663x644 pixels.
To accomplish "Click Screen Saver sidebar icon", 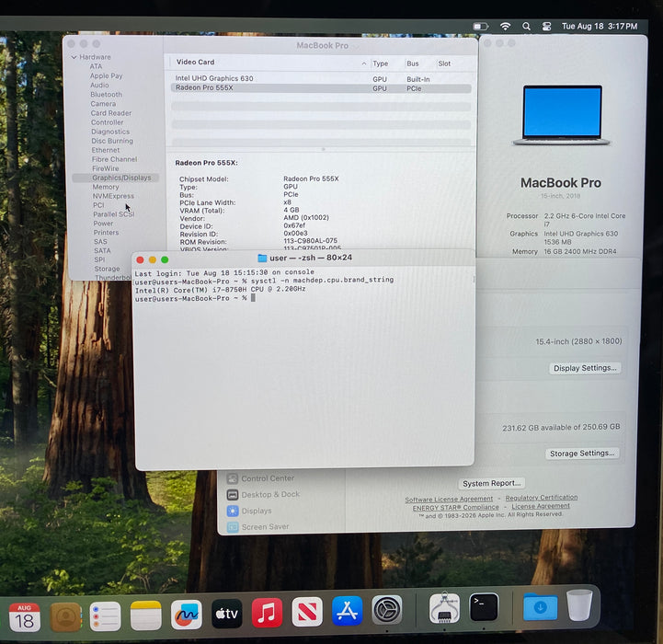I will 233,527.
